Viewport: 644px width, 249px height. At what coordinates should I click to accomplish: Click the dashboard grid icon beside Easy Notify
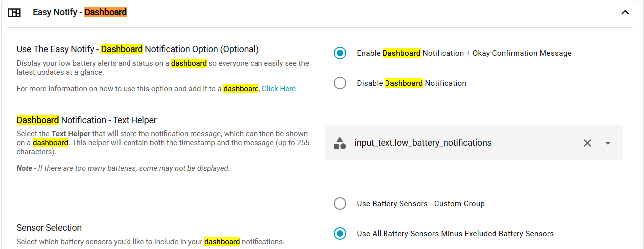(14, 13)
